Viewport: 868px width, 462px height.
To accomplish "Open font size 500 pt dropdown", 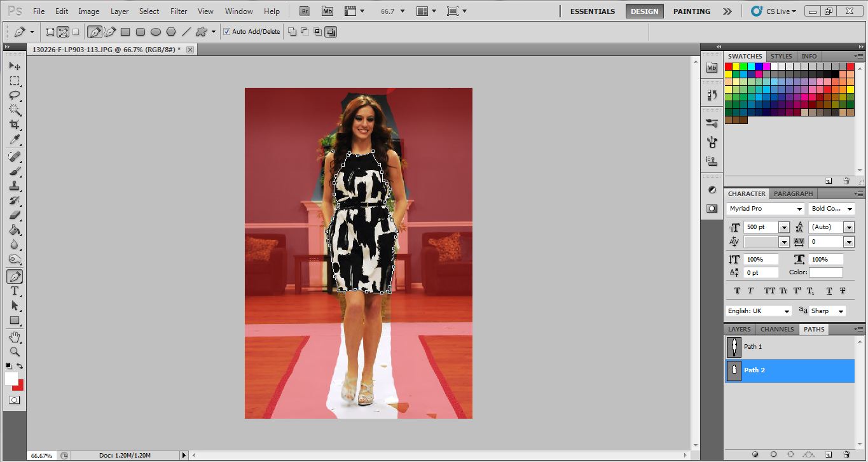I will point(783,227).
